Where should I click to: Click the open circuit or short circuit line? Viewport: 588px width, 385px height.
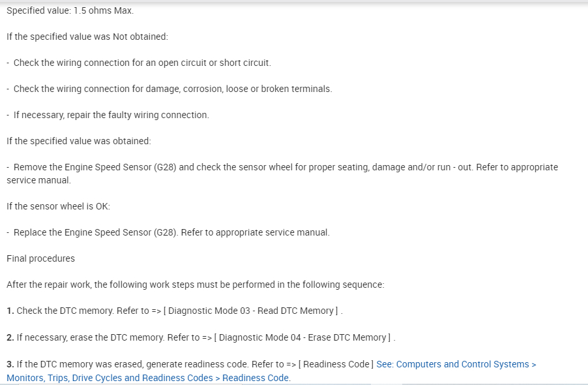[141, 63]
